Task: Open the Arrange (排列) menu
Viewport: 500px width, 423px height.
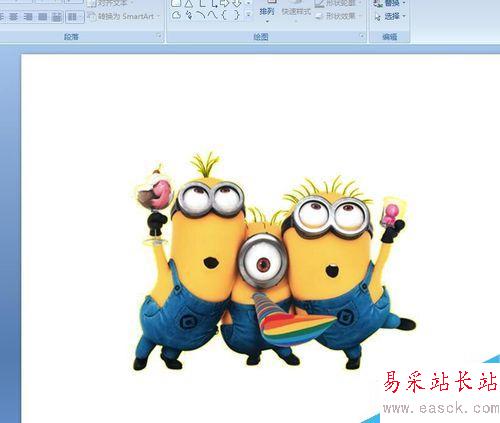Action: pyautogui.click(x=267, y=12)
